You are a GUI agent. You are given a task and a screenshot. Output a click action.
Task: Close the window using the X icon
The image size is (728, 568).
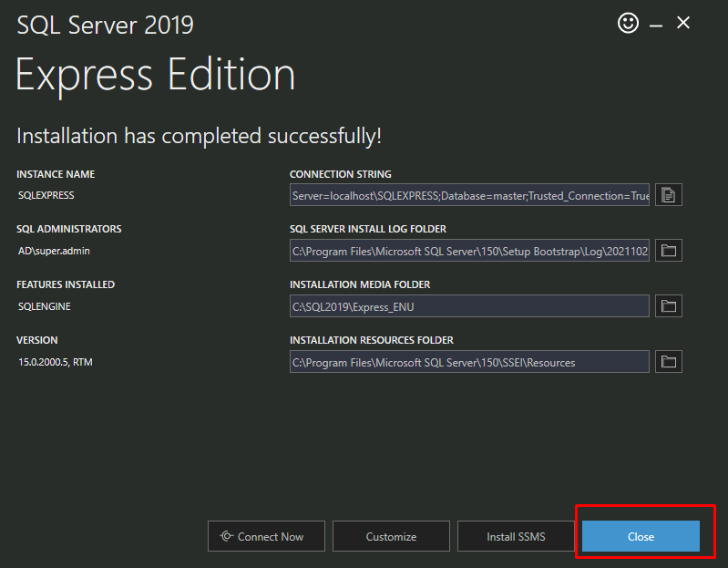(x=683, y=24)
